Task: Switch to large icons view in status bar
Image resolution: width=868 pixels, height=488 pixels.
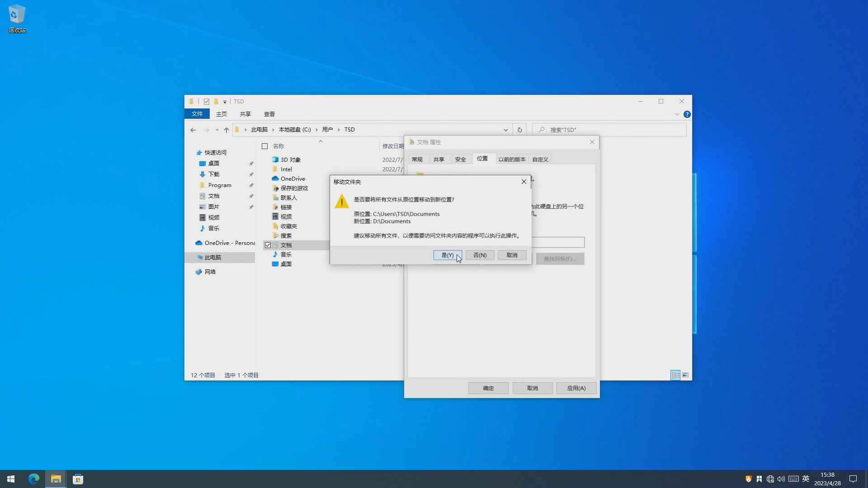Action: (x=685, y=375)
